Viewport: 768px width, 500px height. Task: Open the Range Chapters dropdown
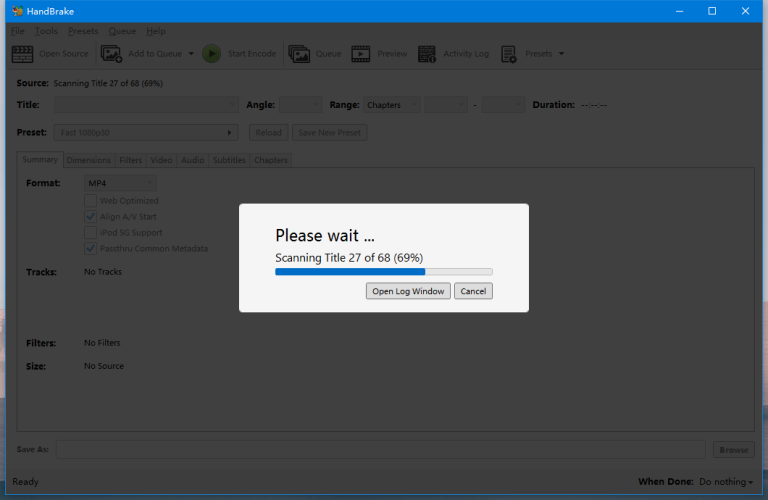click(x=392, y=105)
